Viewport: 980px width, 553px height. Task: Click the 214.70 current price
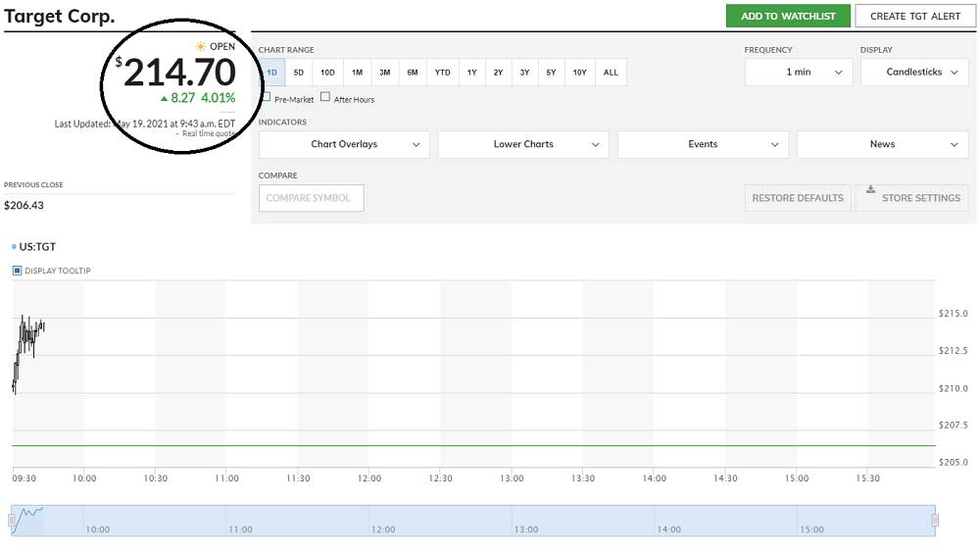pyautogui.click(x=179, y=73)
